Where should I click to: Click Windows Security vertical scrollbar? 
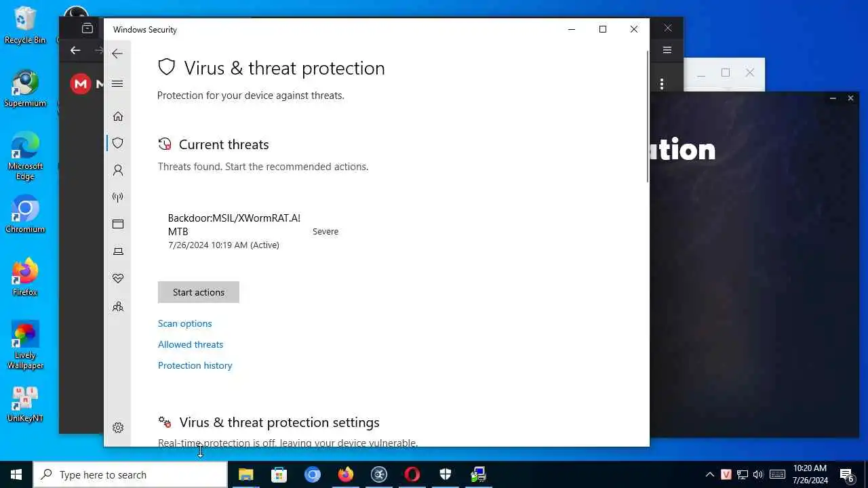648,115
